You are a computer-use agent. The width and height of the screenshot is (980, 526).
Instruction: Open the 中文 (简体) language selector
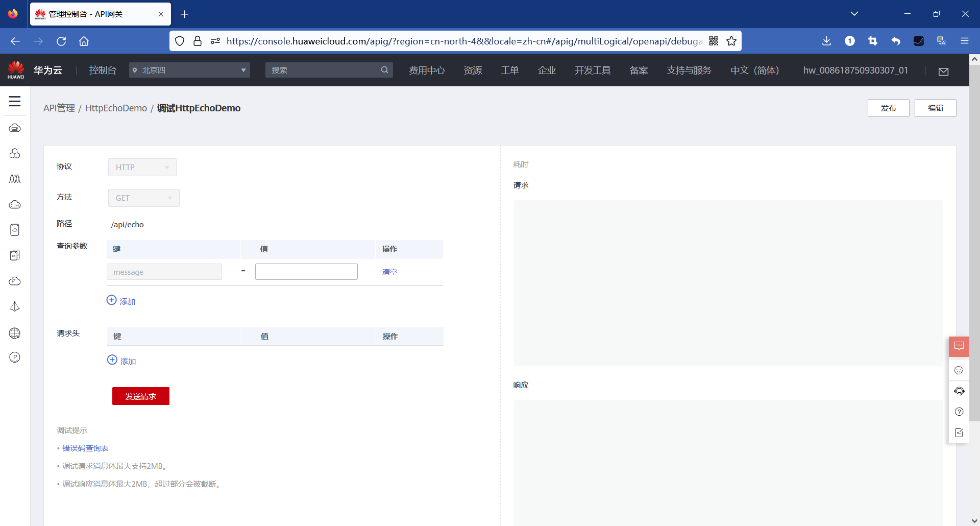[754, 70]
